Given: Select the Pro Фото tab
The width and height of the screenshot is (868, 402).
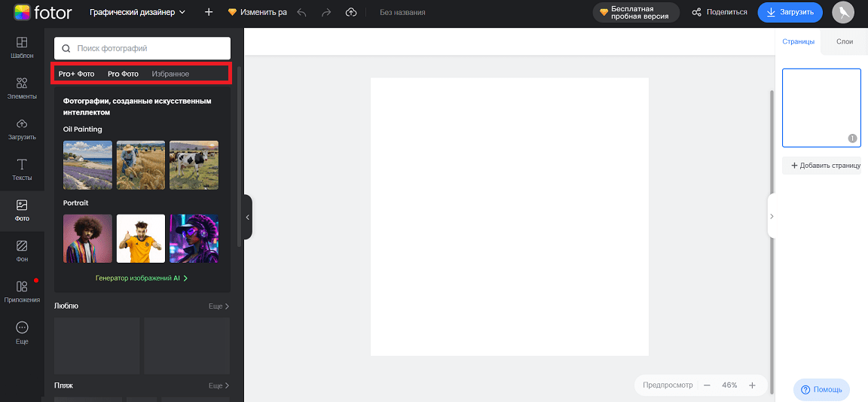Looking at the screenshot, I should coord(123,74).
